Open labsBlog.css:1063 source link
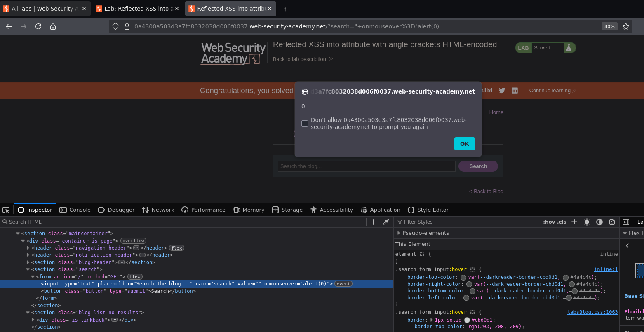644x332 pixels. (592, 312)
